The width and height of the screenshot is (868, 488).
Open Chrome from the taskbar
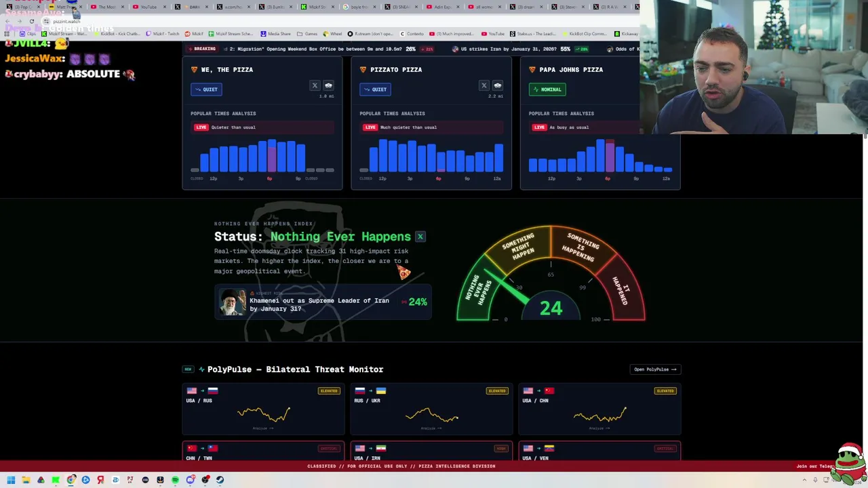coord(71,480)
